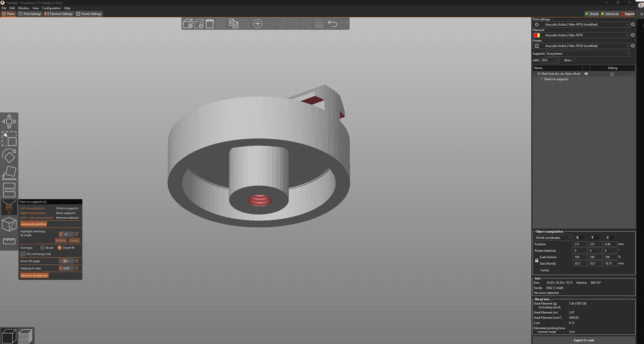Click the Delete all trash icon
This screenshot has height=344, width=644.
pyautogui.click(x=210, y=24)
